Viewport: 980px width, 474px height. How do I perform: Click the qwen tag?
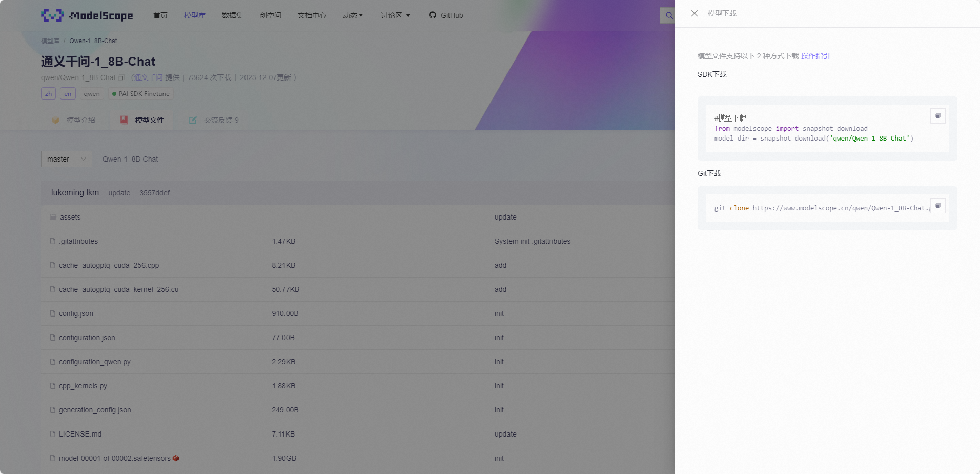[x=92, y=93]
